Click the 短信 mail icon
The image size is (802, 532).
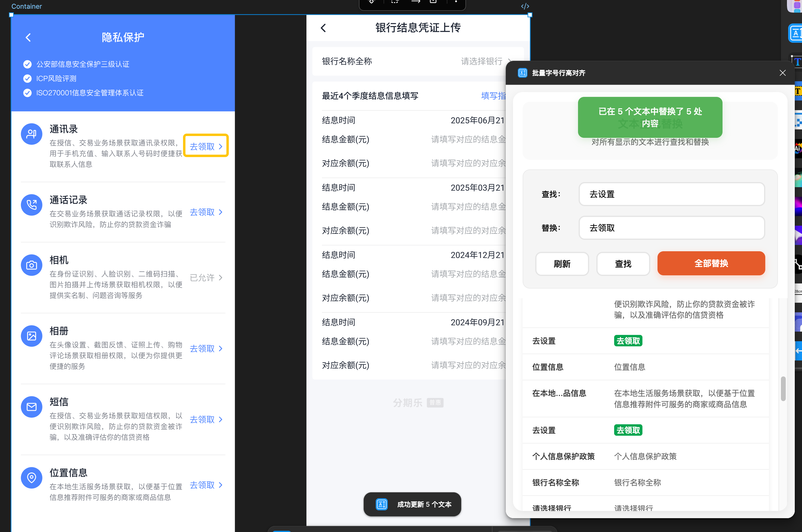click(32, 407)
